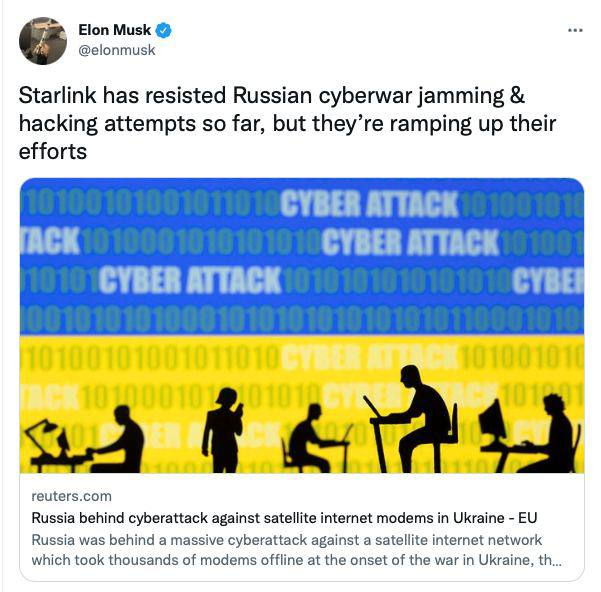Open the three-dot more options menu
The height and width of the screenshot is (592, 601).
click(575, 30)
